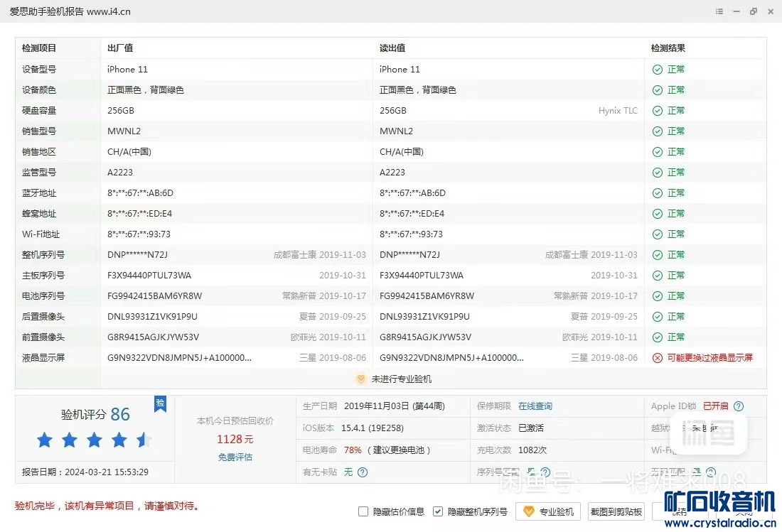The image size is (782, 532).
Task: Click the help icon next to 序列号匹配
Action: click(x=545, y=472)
